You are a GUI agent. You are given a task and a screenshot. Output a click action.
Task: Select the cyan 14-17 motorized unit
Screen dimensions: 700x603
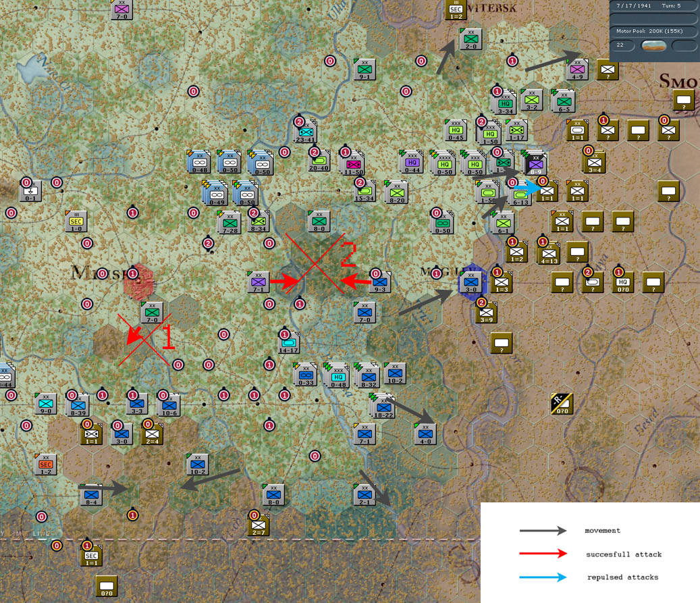click(288, 343)
